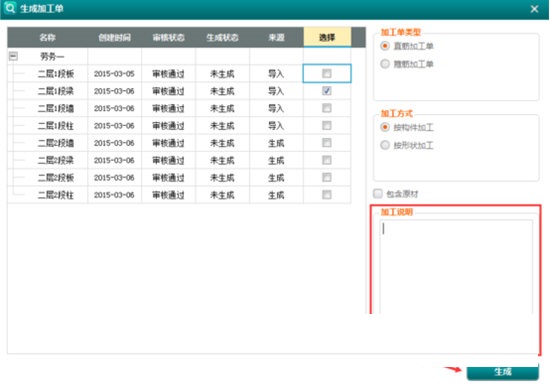Click the date cell 2015-03-05
This screenshot has height=384, width=550.
coord(114,74)
